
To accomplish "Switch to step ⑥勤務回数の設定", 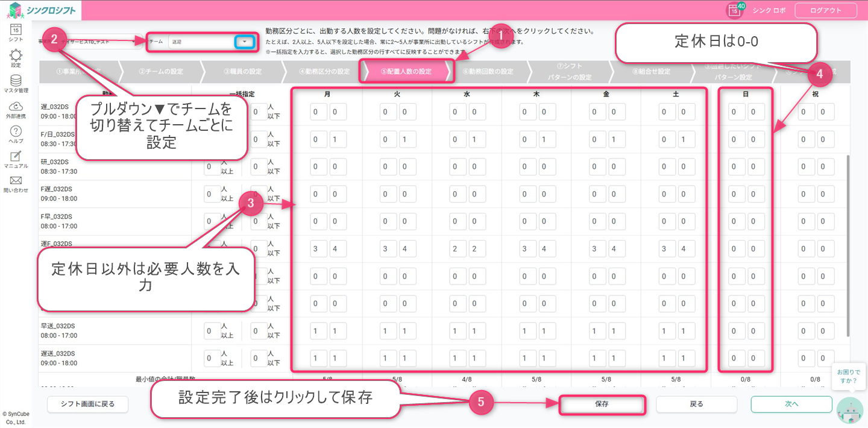I will click(488, 71).
